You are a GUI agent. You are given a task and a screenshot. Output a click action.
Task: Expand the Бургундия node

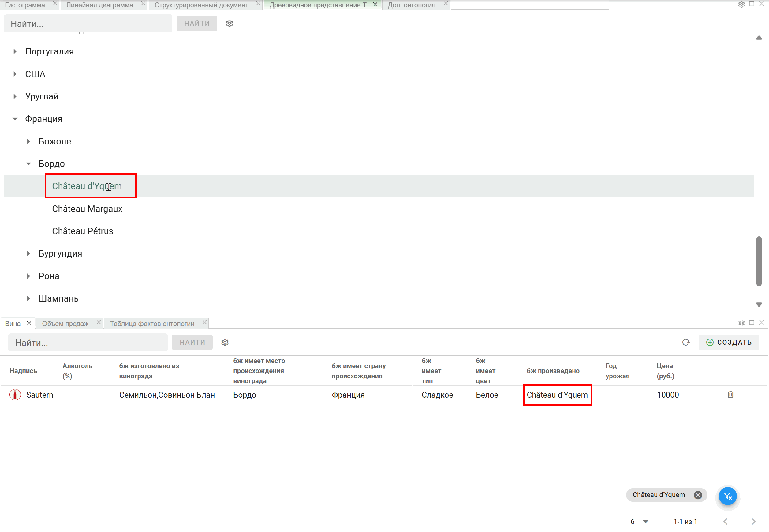coord(28,254)
